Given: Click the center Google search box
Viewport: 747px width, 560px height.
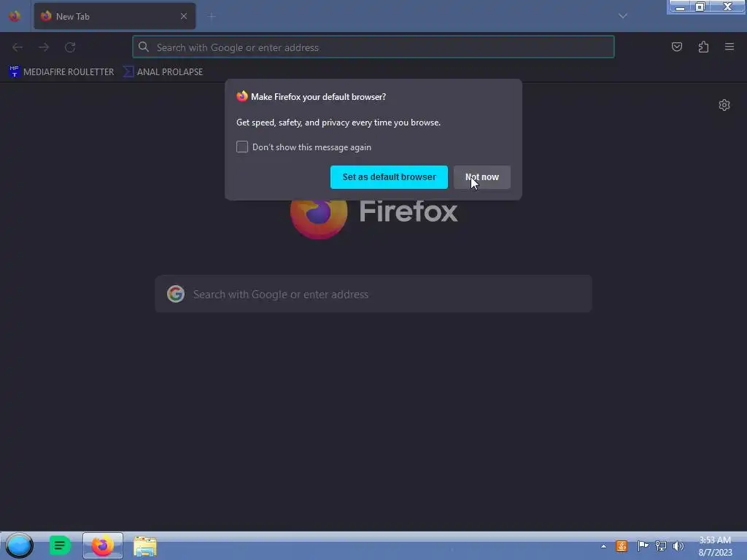Looking at the screenshot, I should coord(373,294).
